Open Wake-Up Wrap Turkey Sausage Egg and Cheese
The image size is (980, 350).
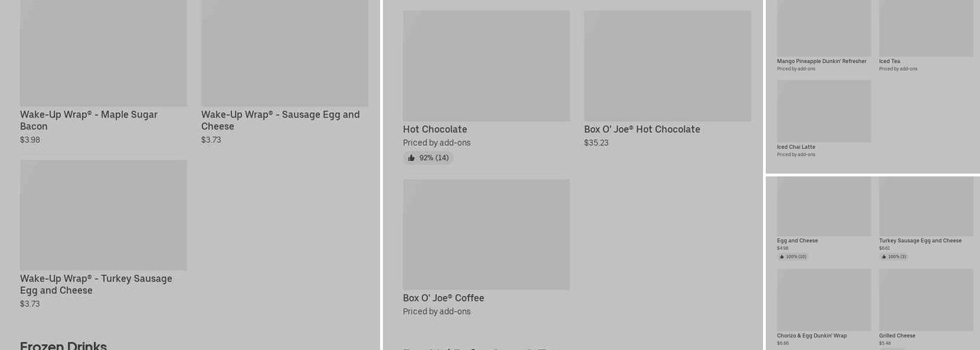click(x=96, y=284)
